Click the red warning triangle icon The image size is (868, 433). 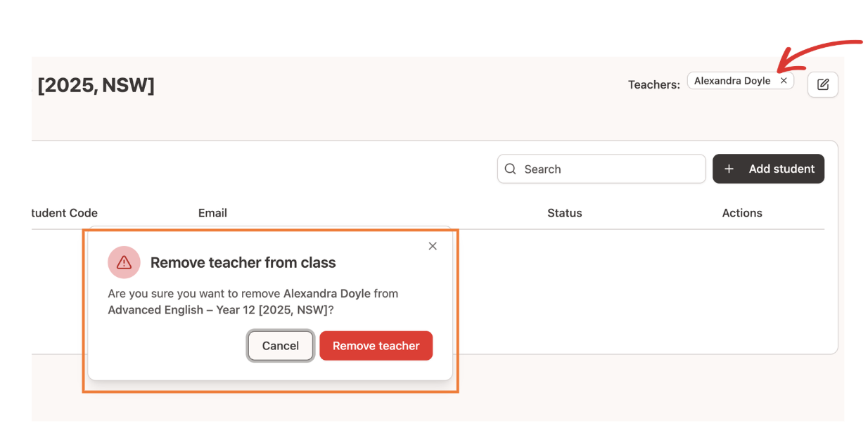(x=125, y=263)
